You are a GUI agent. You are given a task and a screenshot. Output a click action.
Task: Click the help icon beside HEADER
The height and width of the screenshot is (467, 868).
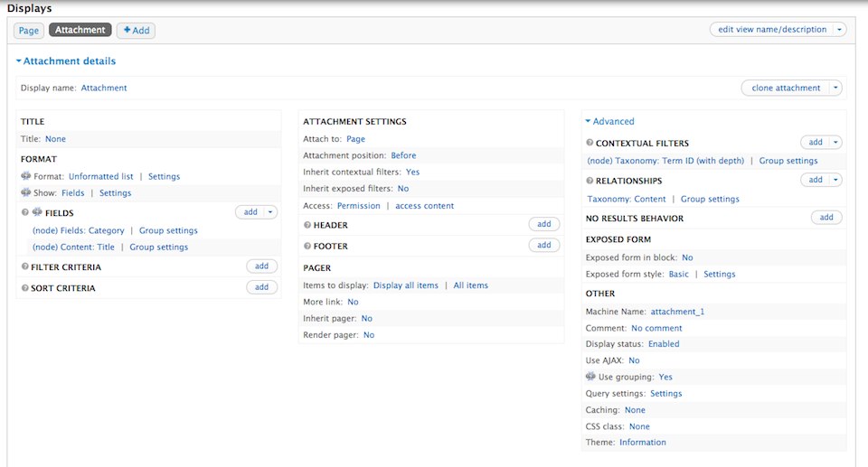[307, 225]
